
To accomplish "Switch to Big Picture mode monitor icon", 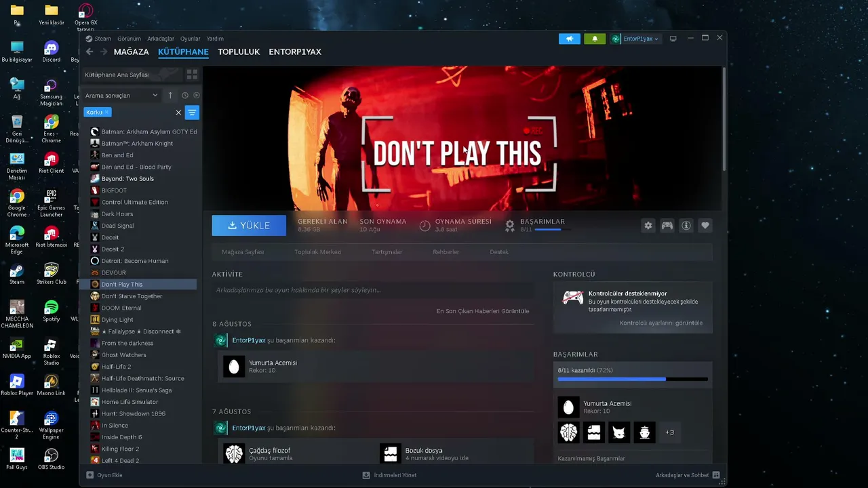I will coord(673,39).
